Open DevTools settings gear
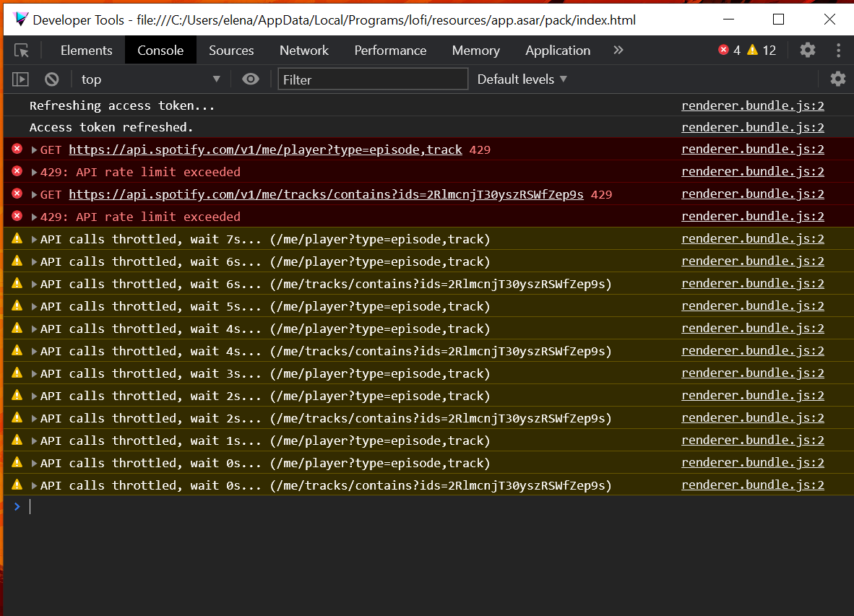854x616 pixels. (x=807, y=50)
